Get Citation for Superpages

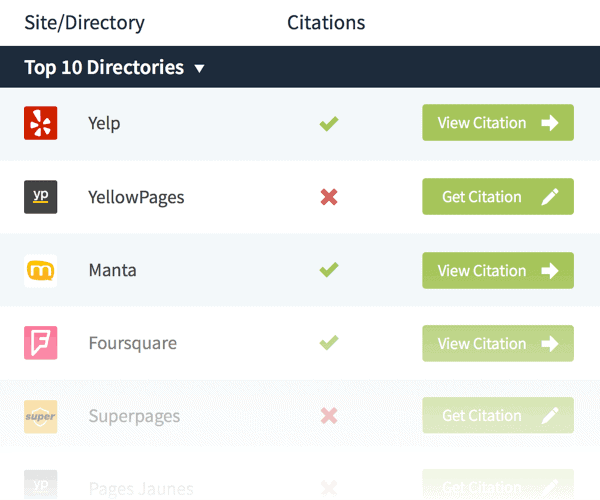498,415
